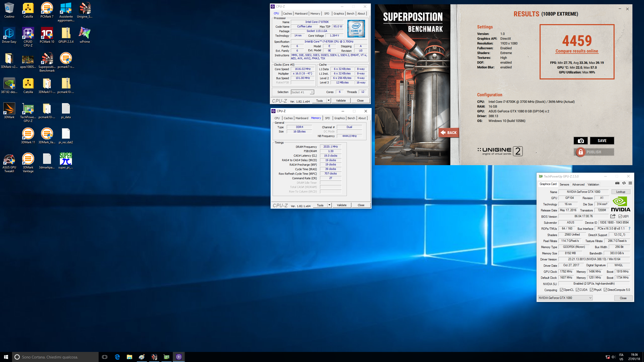
Task: Switch to Mainboard tab in top CPU-Z
Action: coord(301,14)
